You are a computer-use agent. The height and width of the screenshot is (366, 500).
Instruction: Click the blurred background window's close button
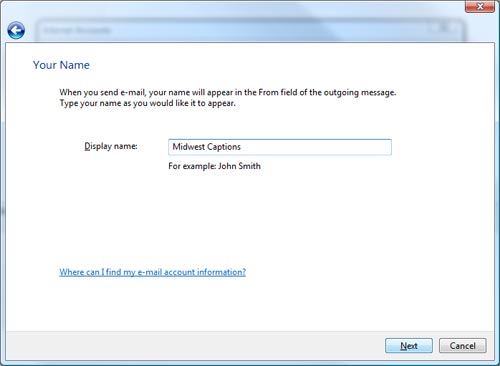(x=443, y=28)
